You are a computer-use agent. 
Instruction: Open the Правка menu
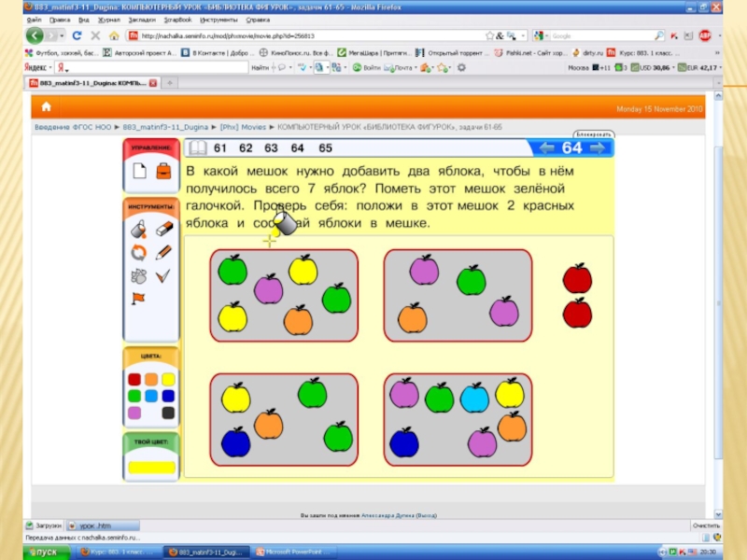[x=60, y=20]
